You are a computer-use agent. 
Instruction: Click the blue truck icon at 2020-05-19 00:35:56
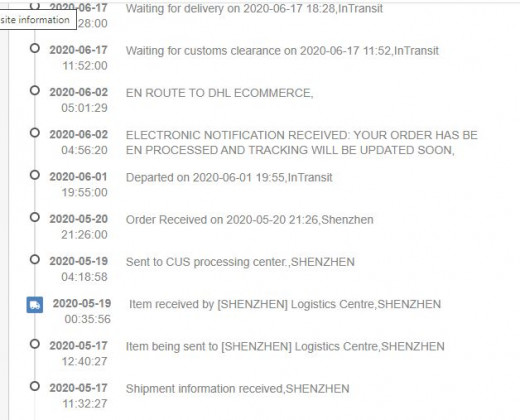[35, 305]
